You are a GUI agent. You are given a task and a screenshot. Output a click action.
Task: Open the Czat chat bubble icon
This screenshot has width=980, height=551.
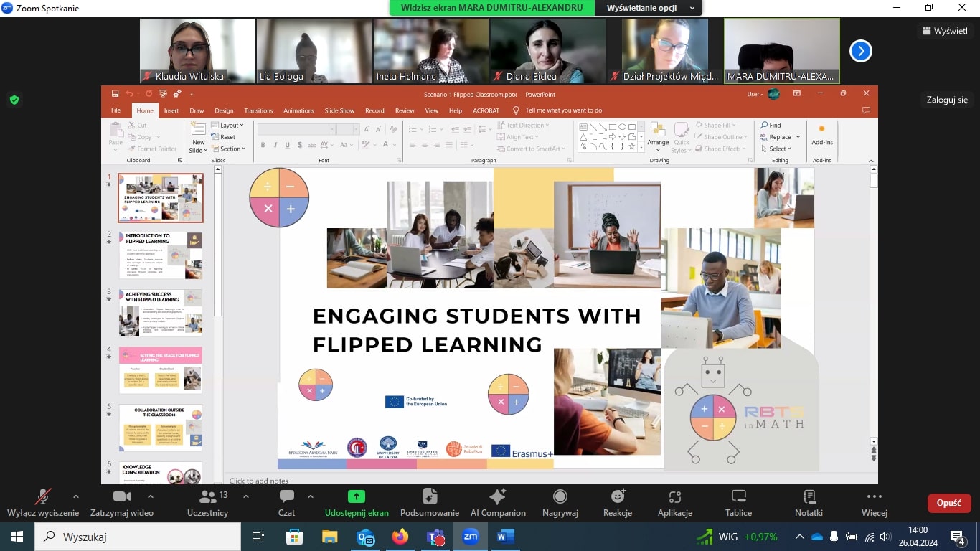pos(286,497)
